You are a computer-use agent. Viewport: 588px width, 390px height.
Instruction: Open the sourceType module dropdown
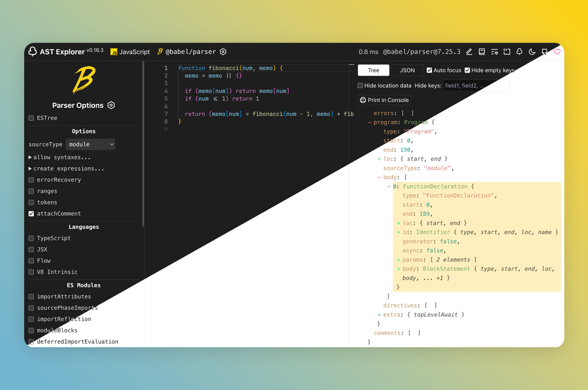click(x=90, y=145)
